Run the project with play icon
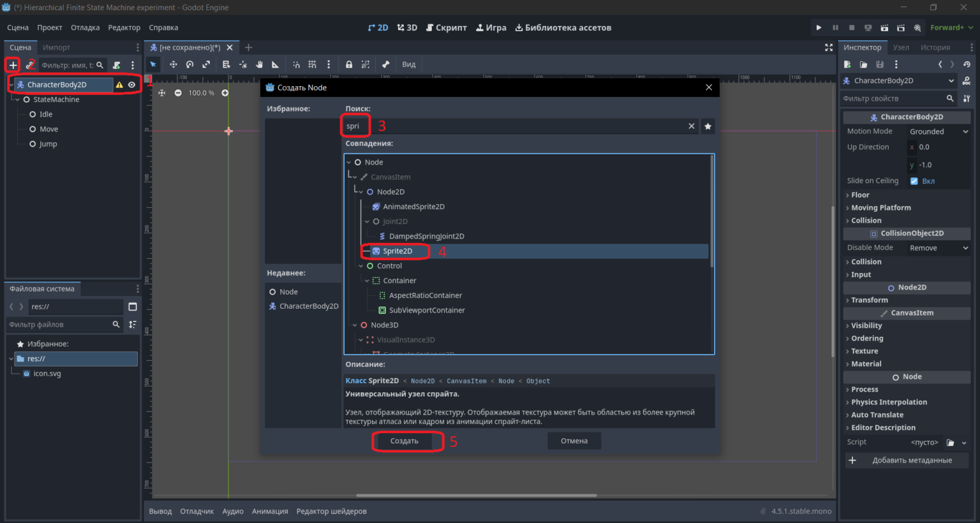This screenshot has width=980, height=523. [819, 27]
